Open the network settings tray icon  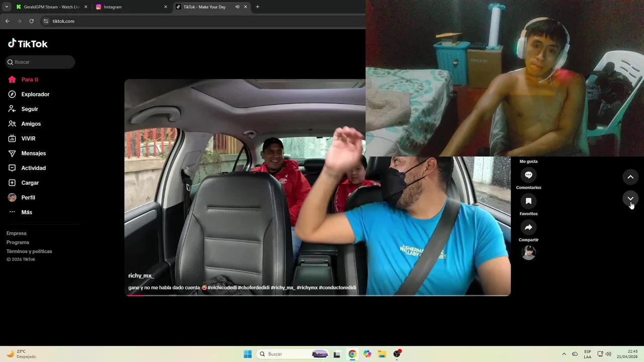600,354
